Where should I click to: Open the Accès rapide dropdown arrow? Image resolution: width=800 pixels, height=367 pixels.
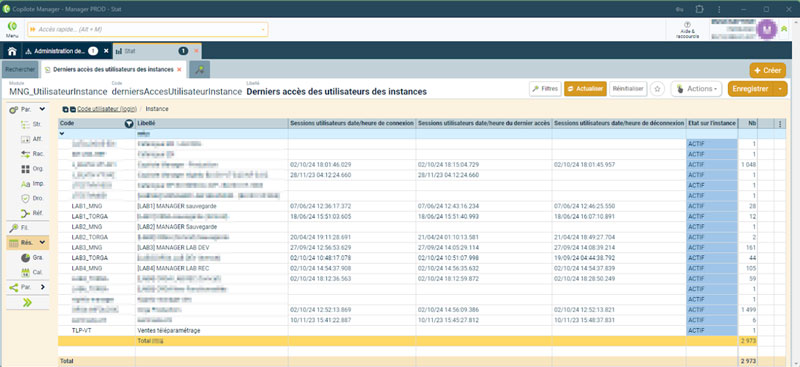point(263,30)
